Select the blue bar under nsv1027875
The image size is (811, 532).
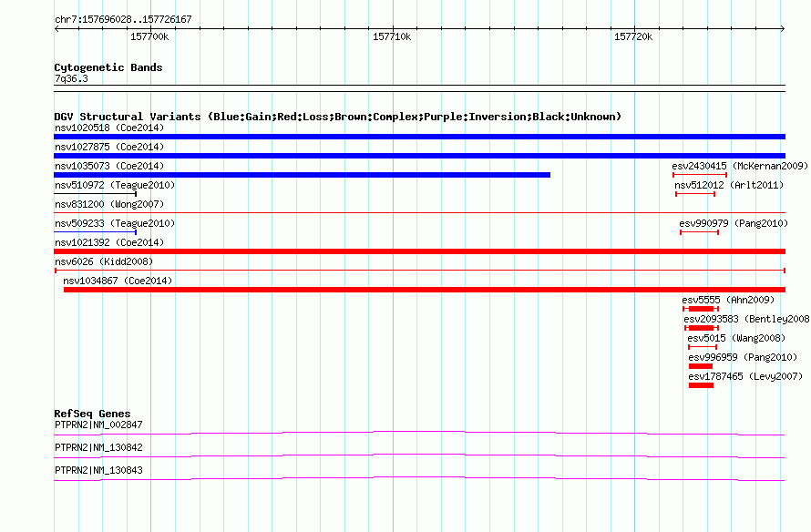click(419, 156)
